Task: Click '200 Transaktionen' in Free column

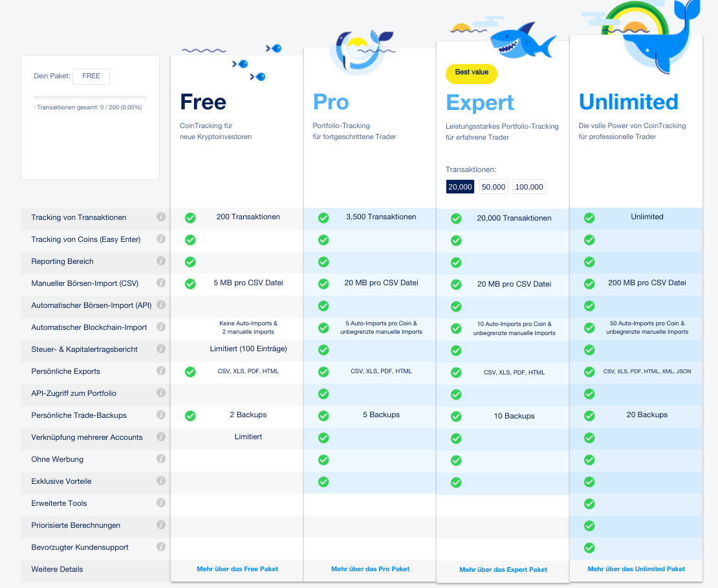Action: click(248, 217)
